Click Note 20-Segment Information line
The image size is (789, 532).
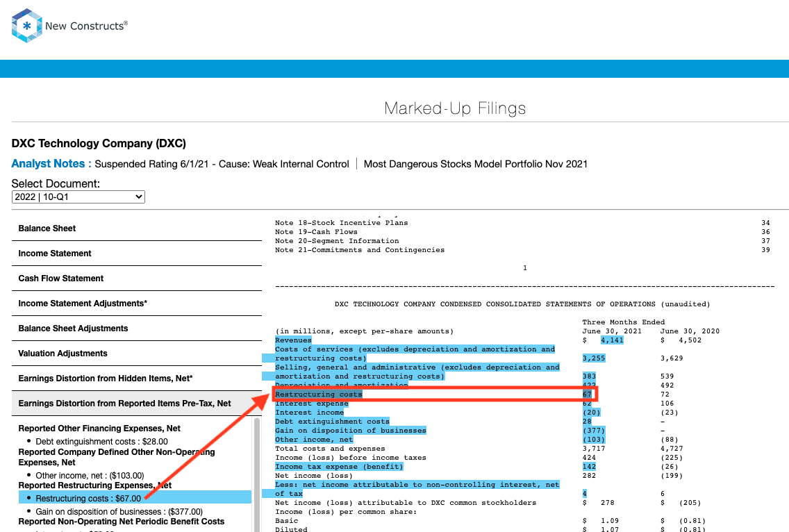click(x=337, y=241)
